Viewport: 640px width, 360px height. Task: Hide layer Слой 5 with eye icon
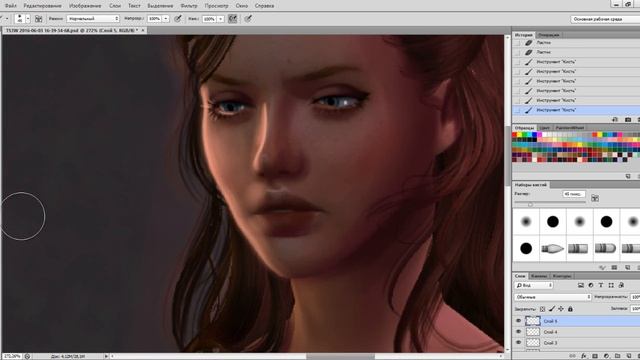coord(518,321)
